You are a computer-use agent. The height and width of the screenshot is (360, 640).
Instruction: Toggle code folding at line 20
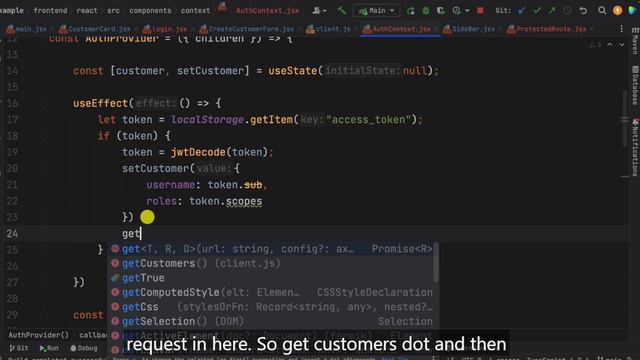click(x=44, y=168)
